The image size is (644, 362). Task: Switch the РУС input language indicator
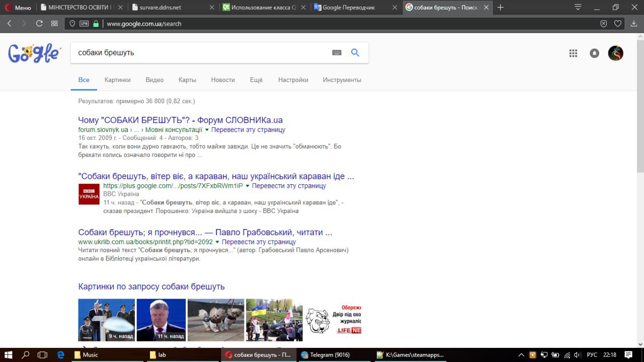(x=593, y=354)
